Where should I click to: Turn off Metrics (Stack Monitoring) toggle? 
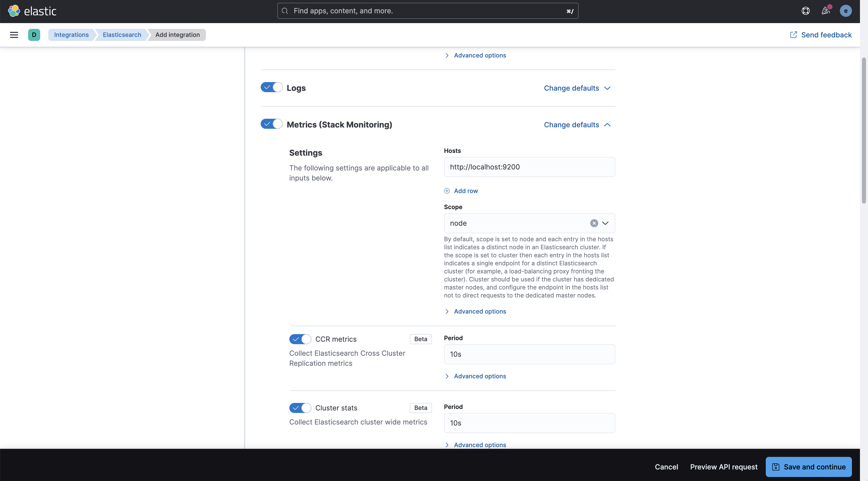(271, 124)
